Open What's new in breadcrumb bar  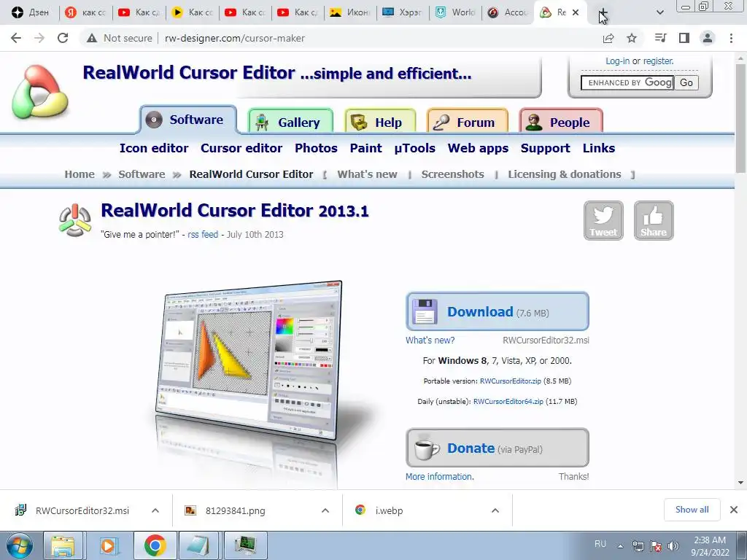pyautogui.click(x=368, y=174)
